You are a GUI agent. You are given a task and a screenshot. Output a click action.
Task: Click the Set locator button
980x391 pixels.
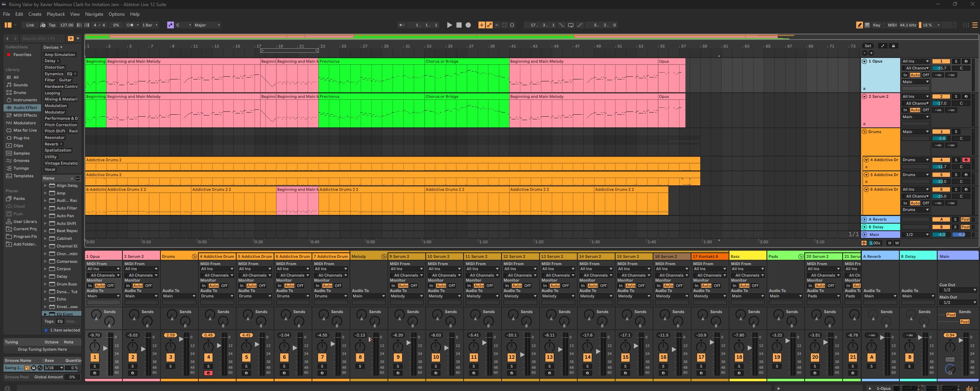868,46
